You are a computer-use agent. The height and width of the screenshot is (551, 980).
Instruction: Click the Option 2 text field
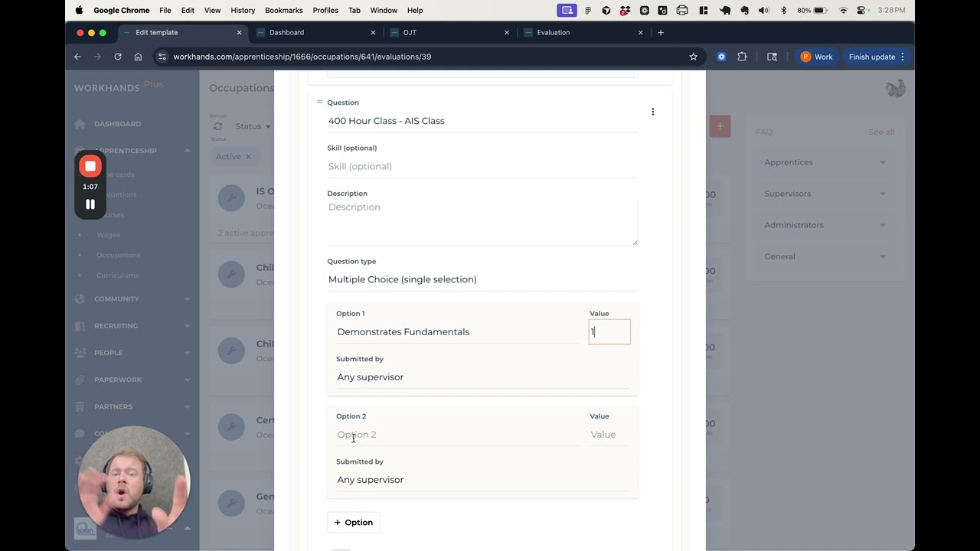457,435
